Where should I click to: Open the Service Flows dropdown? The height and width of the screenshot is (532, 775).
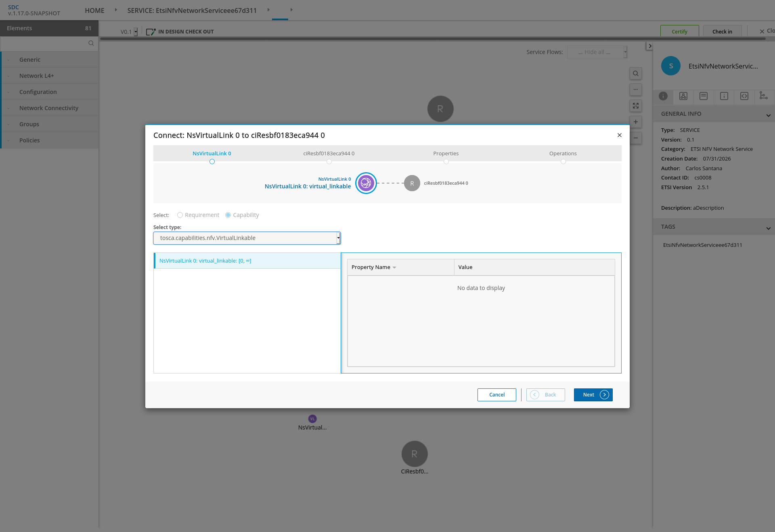click(x=597, y=52)
